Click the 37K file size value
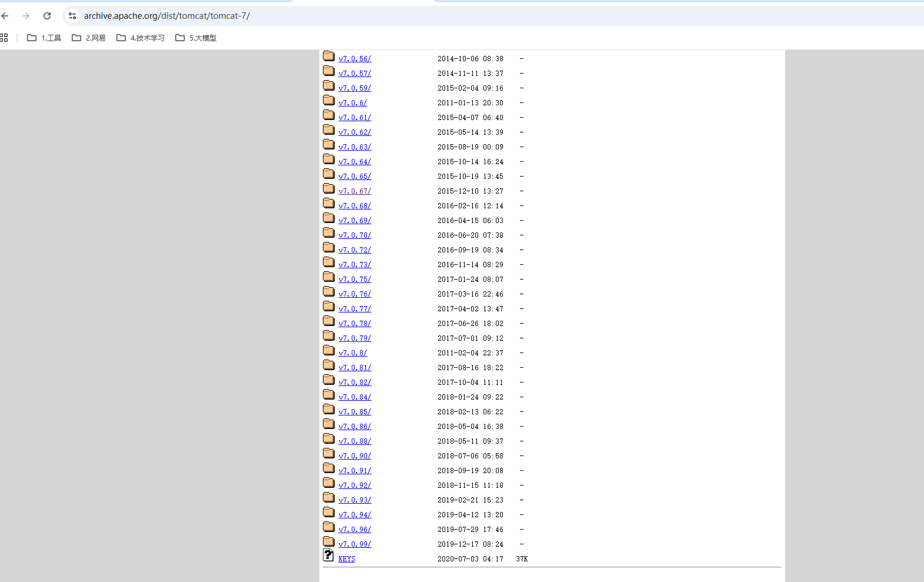Image resolution: width=924 pixels, height=582 pixels. [x=522, y=559]
